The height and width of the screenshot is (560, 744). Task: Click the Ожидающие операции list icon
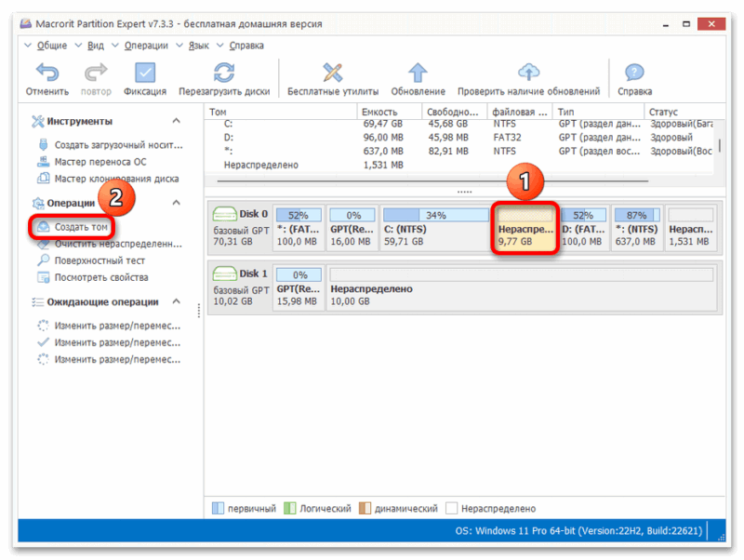[x=37, y=301]
